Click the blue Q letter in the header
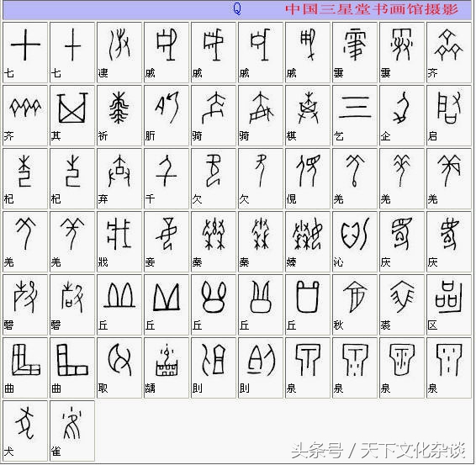This screenshot has height=465, width=476. [x=237, y=8]
